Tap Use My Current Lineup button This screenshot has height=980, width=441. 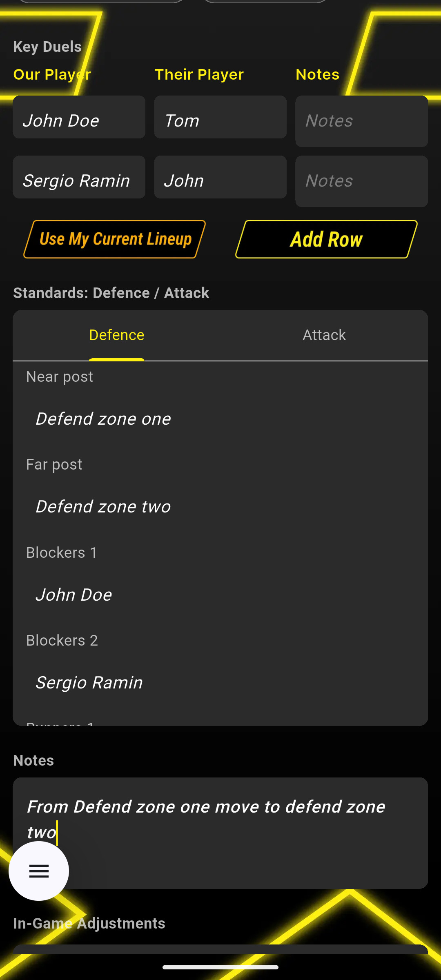click(x=115, y=239)
